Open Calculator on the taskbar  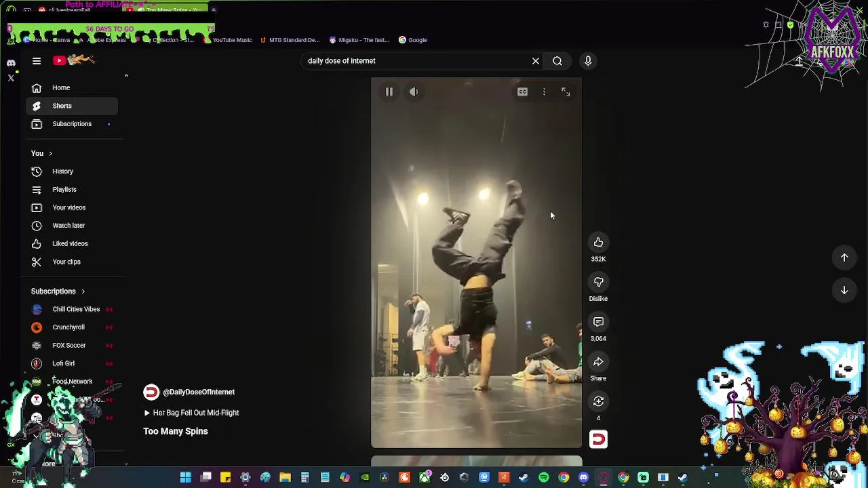click(x=305, y=478)
